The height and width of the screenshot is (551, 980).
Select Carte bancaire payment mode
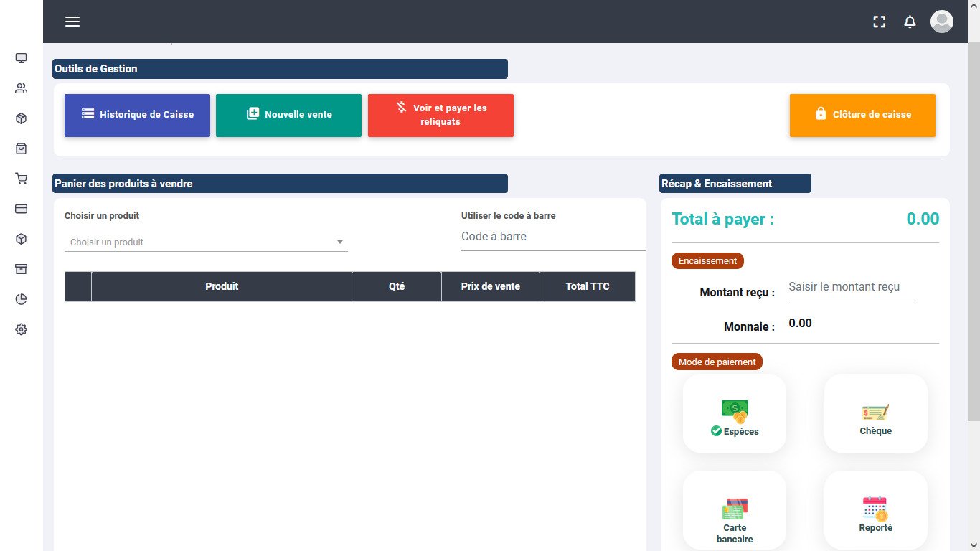pos(734,509)
